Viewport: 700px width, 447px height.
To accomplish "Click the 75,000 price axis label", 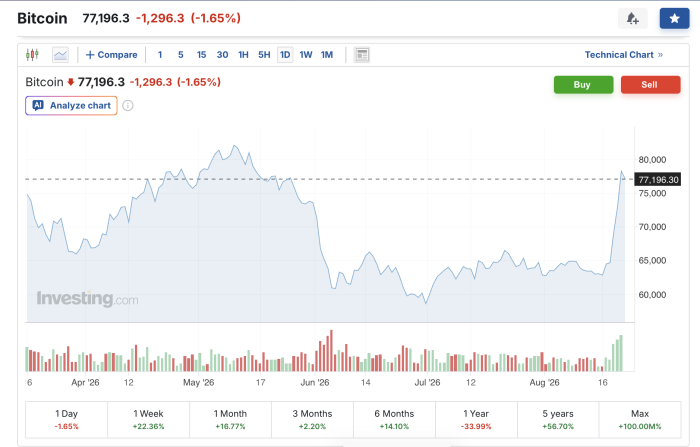I will tap(652, 193).
